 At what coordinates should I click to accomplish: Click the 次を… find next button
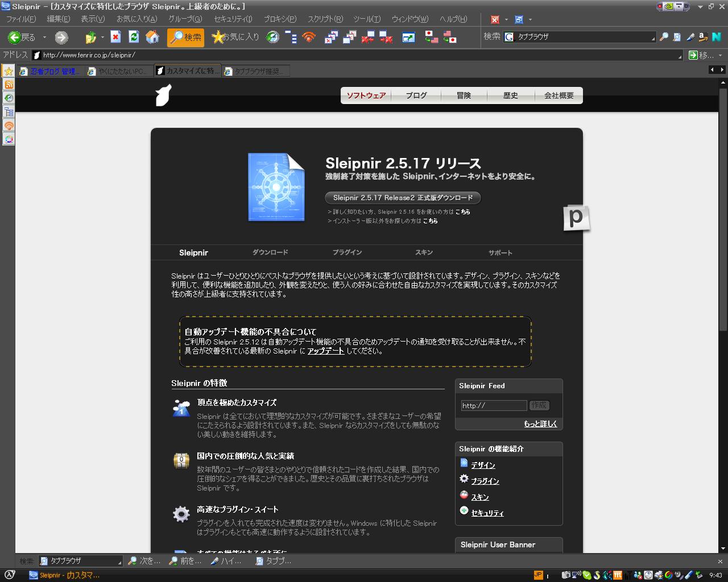pos(145,561)
